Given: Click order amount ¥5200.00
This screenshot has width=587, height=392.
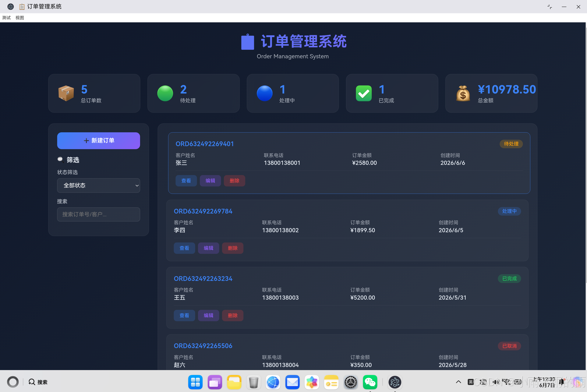Looking at the screenshot, I should [x=362, y=298].
